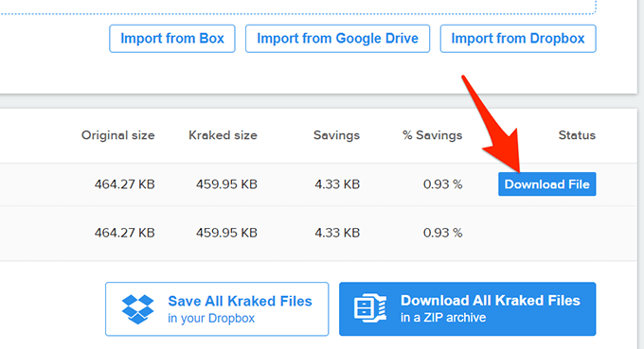644x349 pixels.
Task: Click second row's 0.93 % savings value
Action: (x=443, y=233)
